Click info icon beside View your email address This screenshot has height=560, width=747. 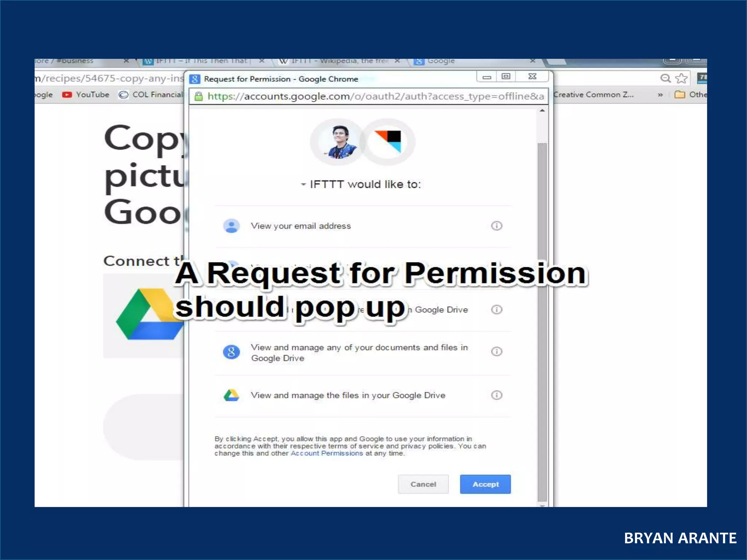[496, 226]
